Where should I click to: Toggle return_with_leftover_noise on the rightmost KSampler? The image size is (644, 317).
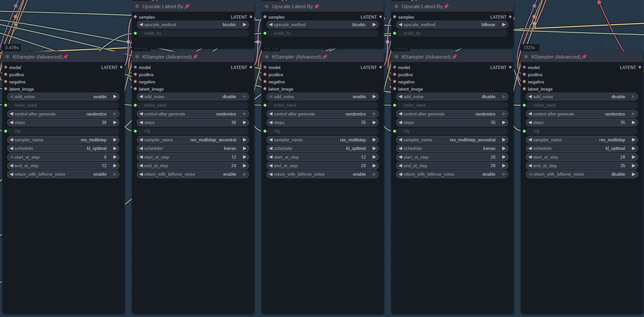[x=581, y=174]
